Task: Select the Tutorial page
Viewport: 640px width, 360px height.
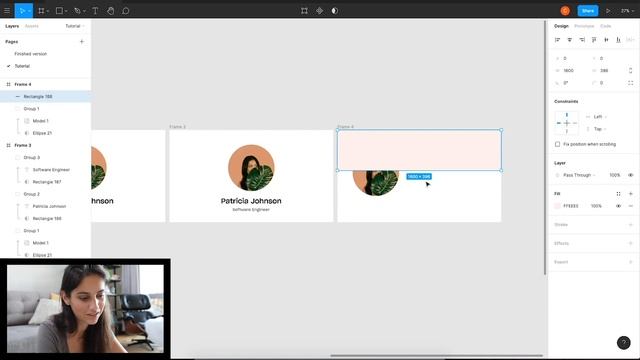Action: coord(22,66)
